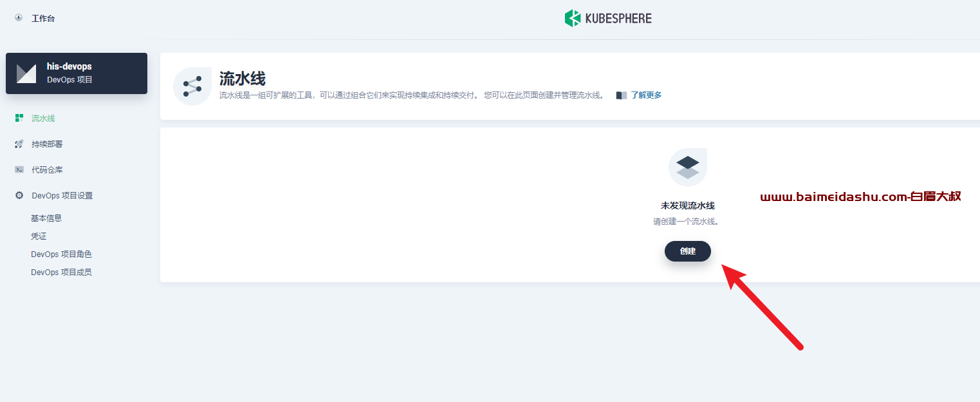Open DevOps 项目成员 page
This screenshot has height=402, width=980.
[x=61, y=273]
